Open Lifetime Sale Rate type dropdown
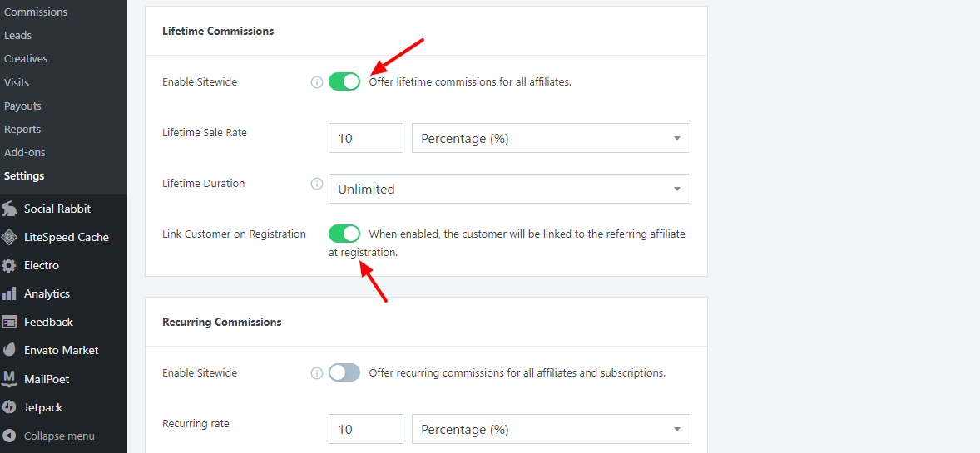The width and height of the screenshot is (980, 453). (551, 139)
